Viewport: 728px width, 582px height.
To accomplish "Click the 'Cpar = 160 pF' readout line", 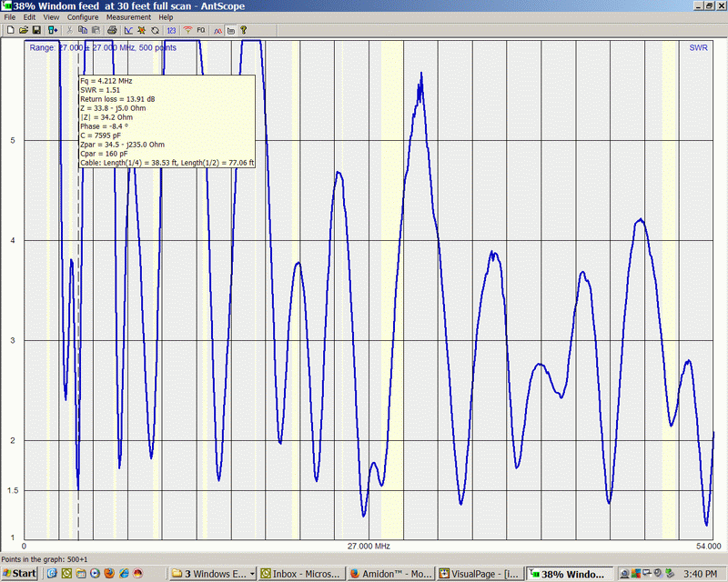I will tap(104, 154).
